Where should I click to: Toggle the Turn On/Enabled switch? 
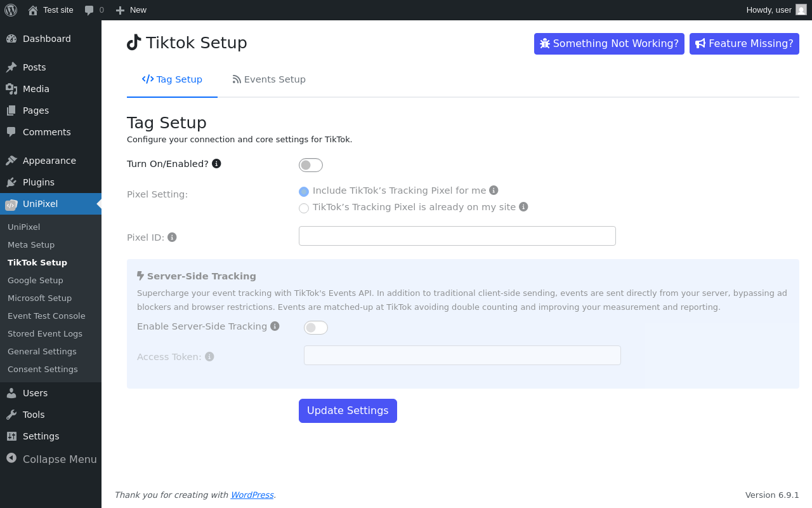pyautogui.click(x=311, y=165)
